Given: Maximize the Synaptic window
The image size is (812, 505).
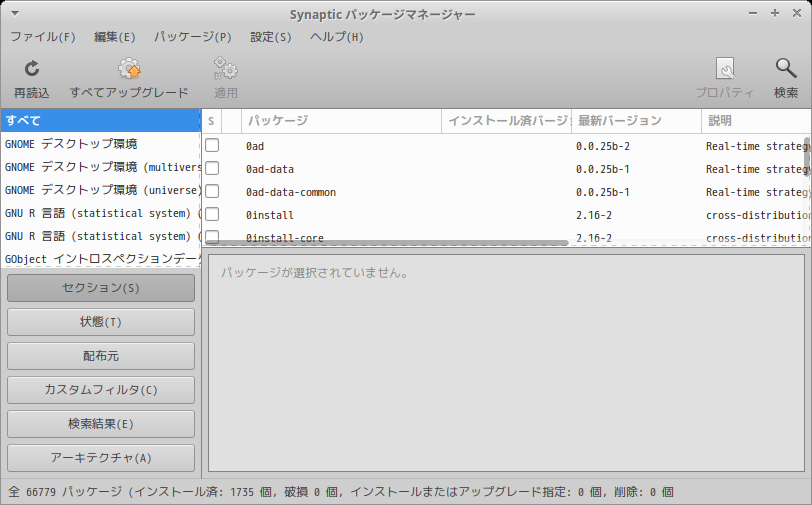Looking at the screenshot, I should [775, 13].
